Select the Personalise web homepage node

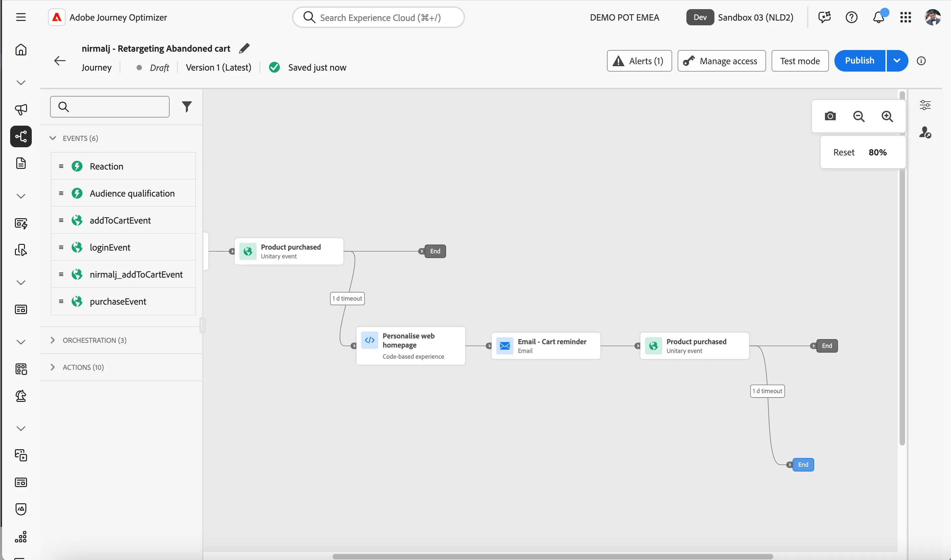click(x=410, y=346)
